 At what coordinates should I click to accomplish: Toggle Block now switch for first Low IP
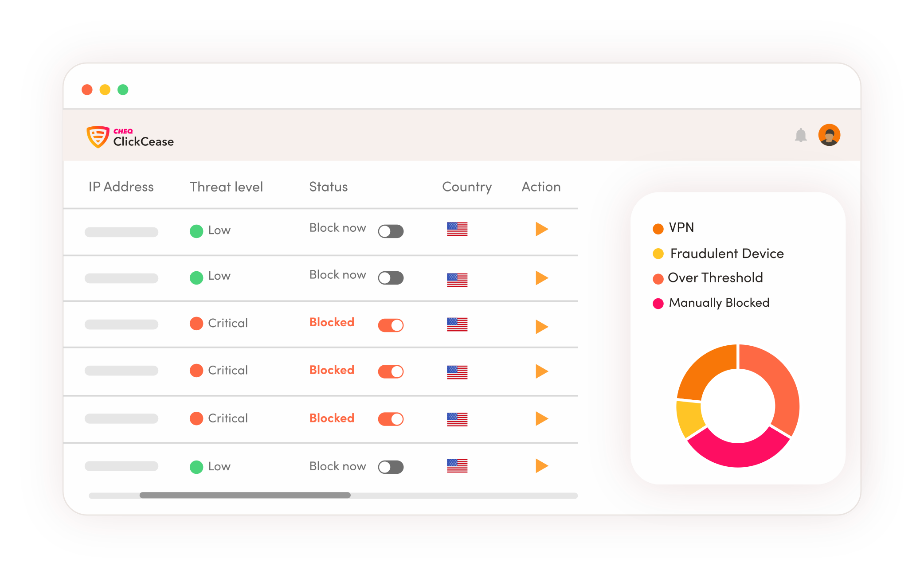pos(392,229)
